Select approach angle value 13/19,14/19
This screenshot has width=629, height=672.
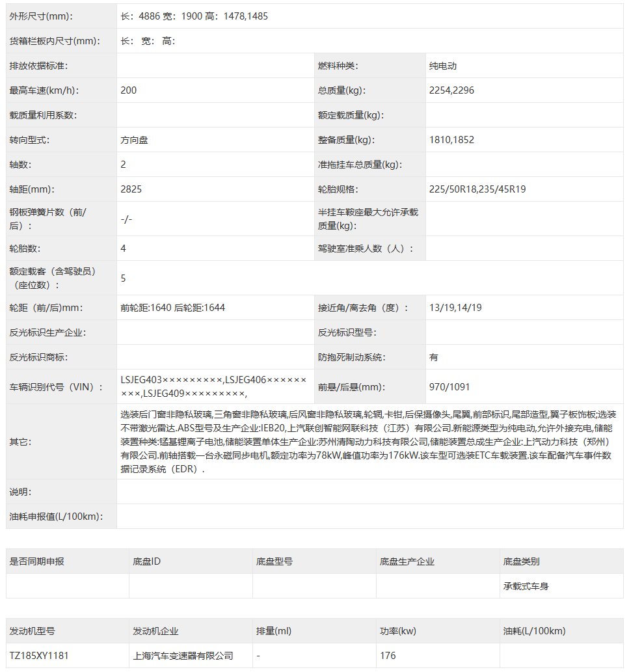[455, 308]
